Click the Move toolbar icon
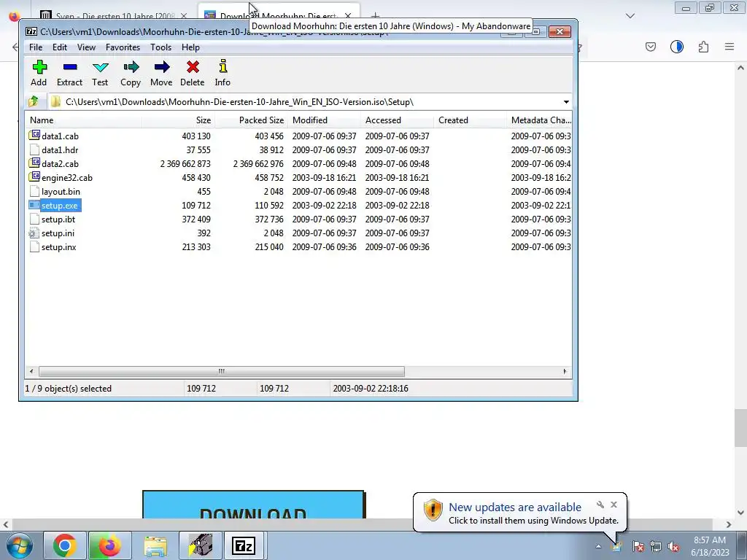The height and width of the screenshot is (560, 747). pyautogui.click(x=161, y=73)
